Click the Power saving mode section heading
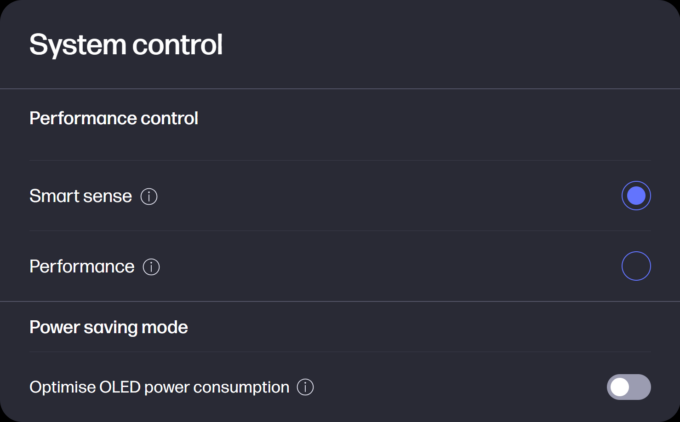Image resolution: width=680 pixels, height=422 pixels. (108, 327)
